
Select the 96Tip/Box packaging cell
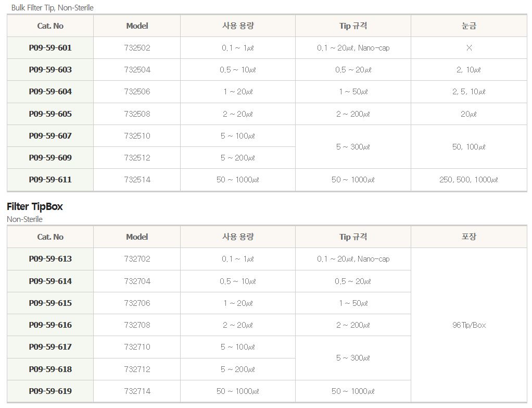[x=469, y=325]
